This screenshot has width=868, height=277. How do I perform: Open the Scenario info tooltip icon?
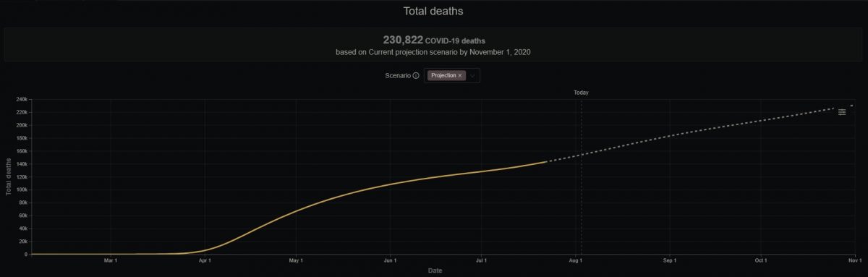coord(416,75)
